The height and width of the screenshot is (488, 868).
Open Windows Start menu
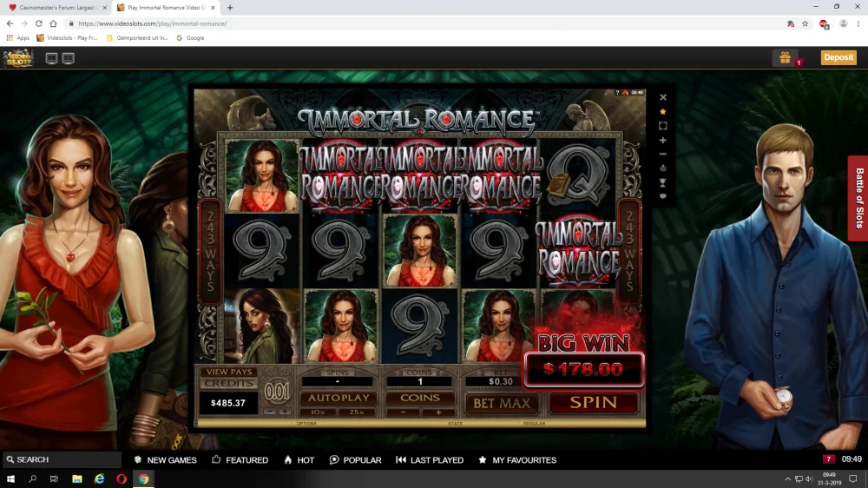pyautogui.click(x=10, y=479)
